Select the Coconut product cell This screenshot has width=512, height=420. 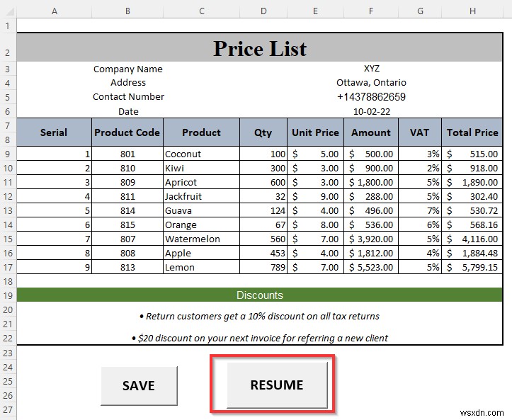(201, 154)
